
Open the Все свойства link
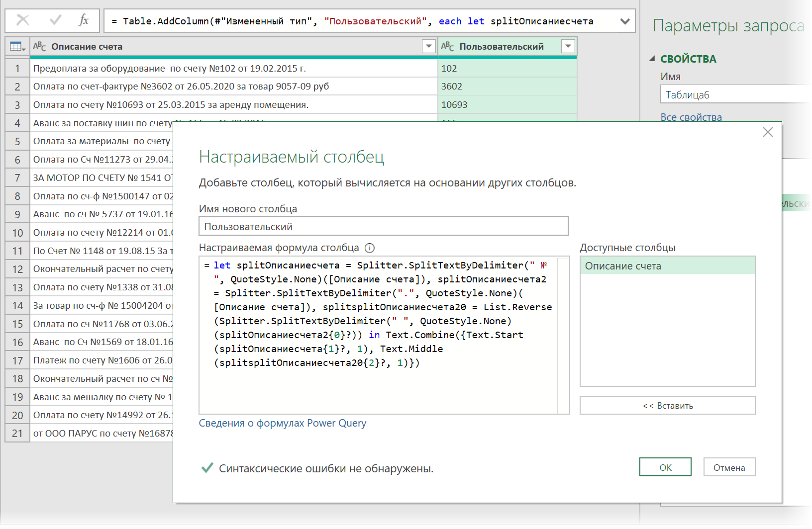point(691,117)
